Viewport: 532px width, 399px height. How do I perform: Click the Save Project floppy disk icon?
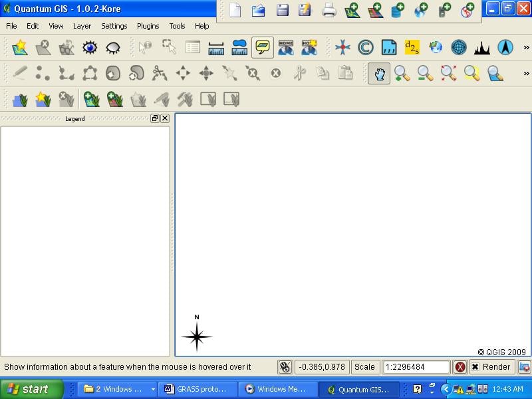(283, 10)
